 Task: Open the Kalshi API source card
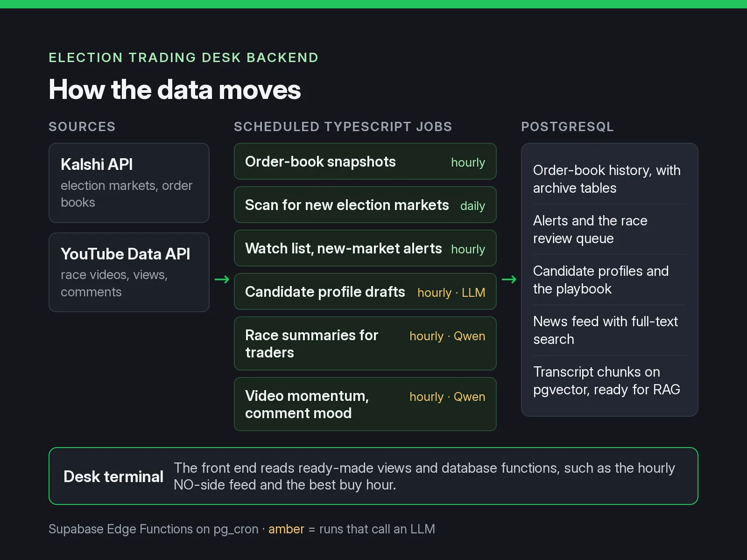point(129,183)
